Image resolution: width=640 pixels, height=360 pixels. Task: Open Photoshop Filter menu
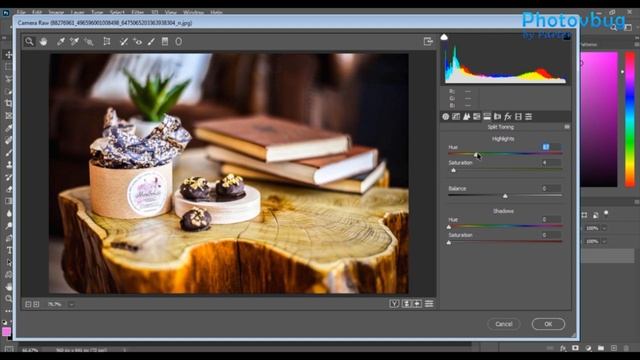click(x=138, y=12)
